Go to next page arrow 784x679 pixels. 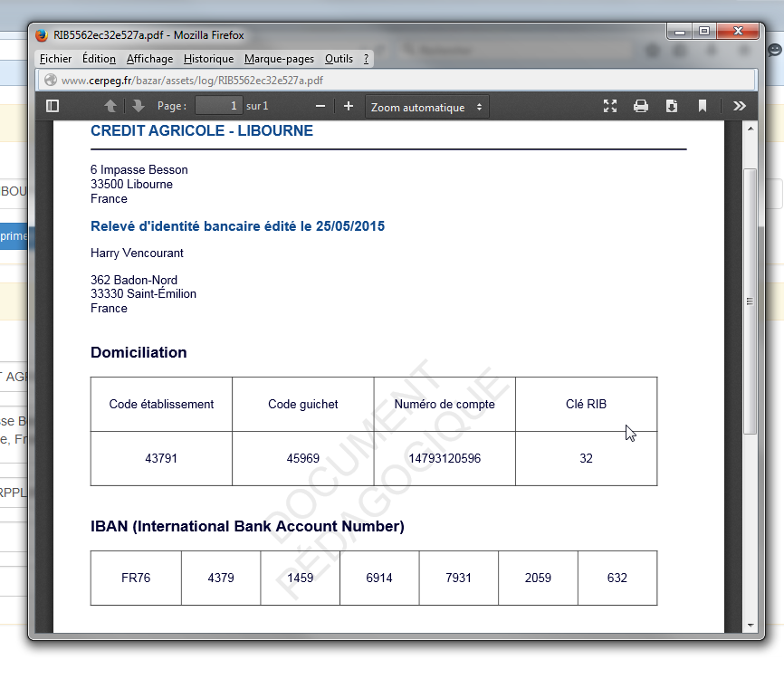click(138, 106)
